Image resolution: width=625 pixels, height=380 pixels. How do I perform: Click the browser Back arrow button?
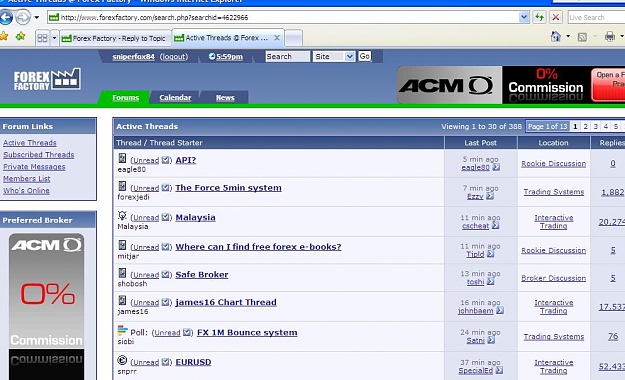[6, 17]
